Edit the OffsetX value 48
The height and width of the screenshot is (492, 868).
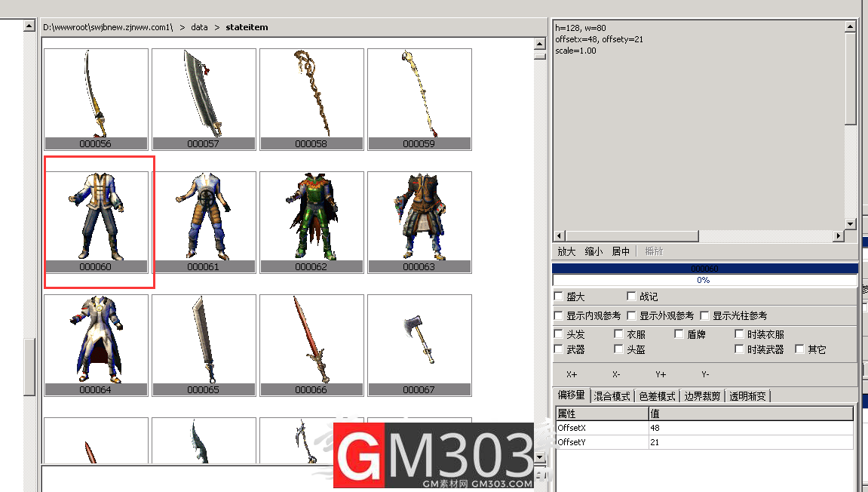point(750,428)
